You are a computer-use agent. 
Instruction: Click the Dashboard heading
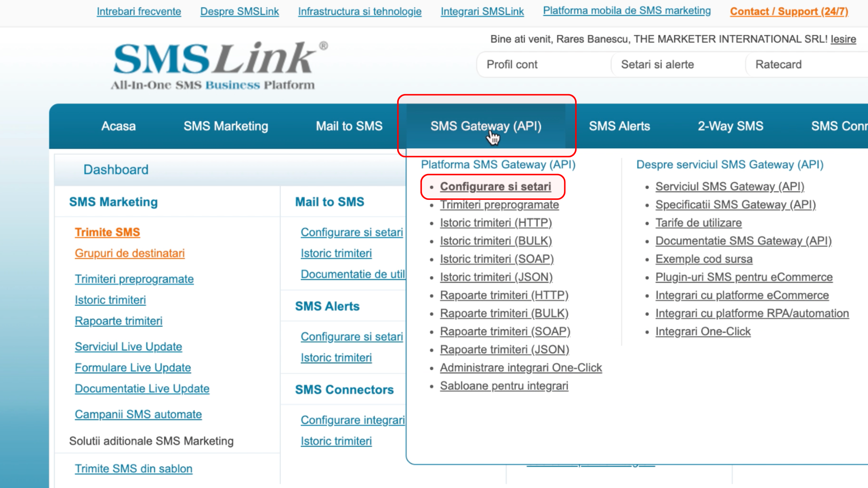click(116, 170)
